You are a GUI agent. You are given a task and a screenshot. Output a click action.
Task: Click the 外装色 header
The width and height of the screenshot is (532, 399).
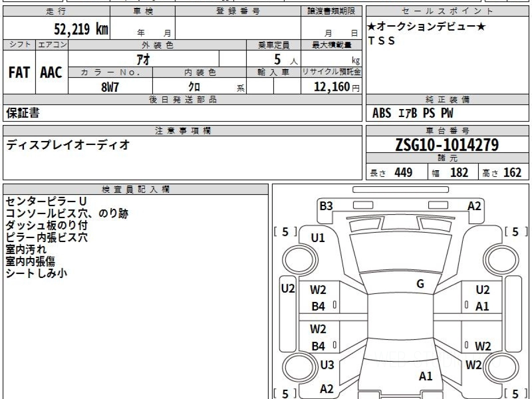[x=157, y=45]
